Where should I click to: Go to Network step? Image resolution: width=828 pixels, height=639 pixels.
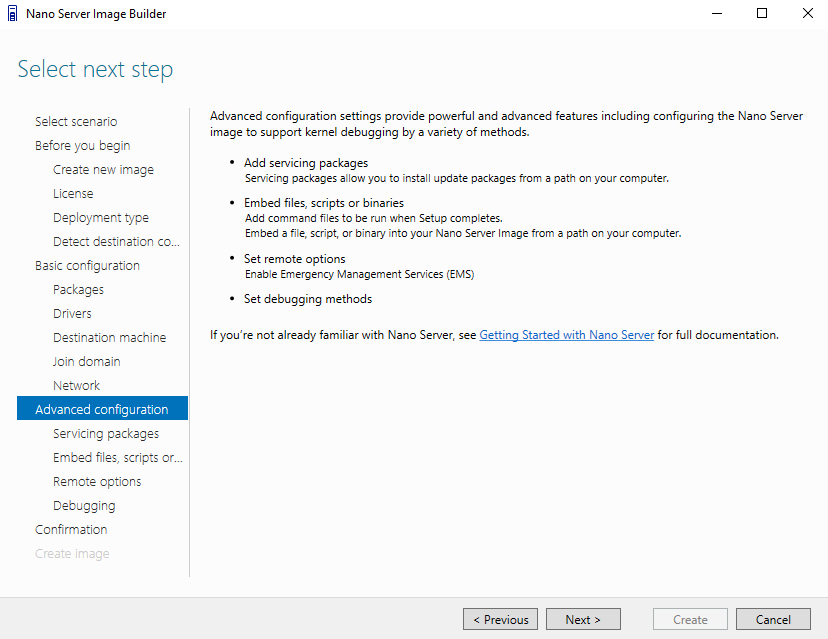point(76,386)
